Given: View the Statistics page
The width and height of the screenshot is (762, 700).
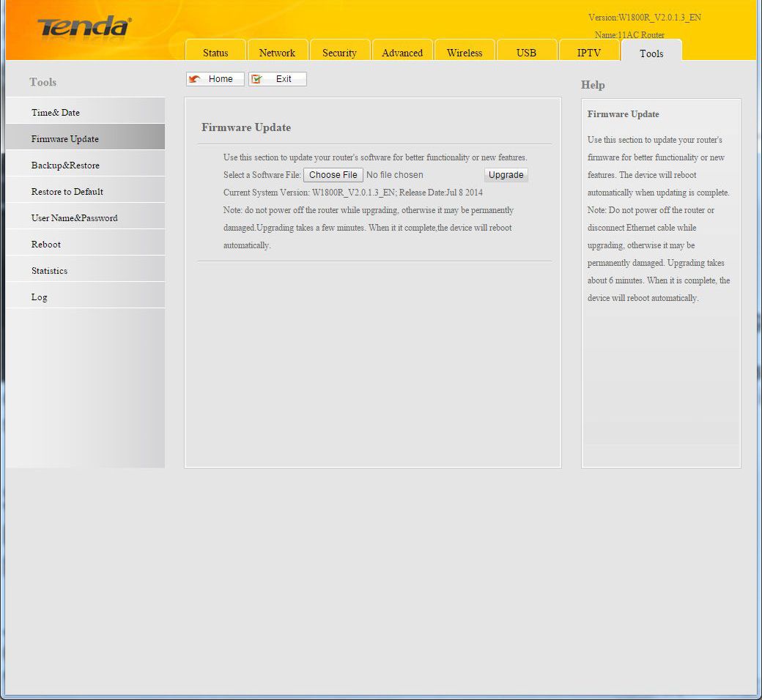Looking at the screenshot, I should pos(49,271).
